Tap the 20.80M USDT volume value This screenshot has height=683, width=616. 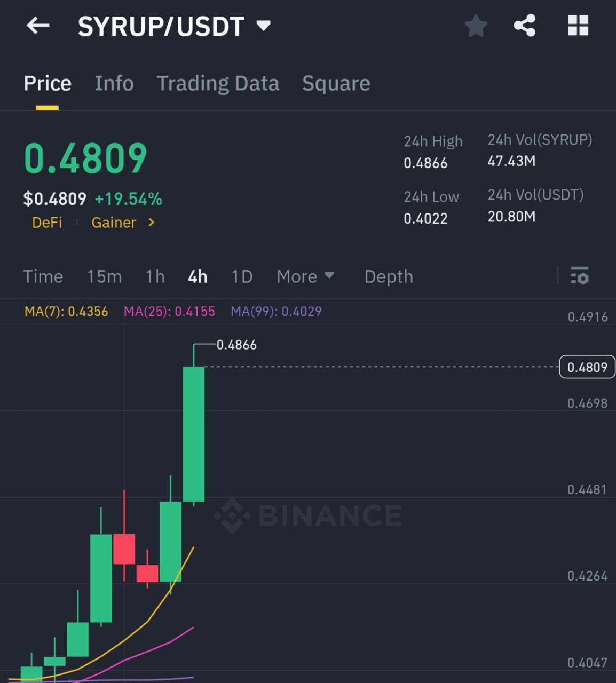(511, 216)
